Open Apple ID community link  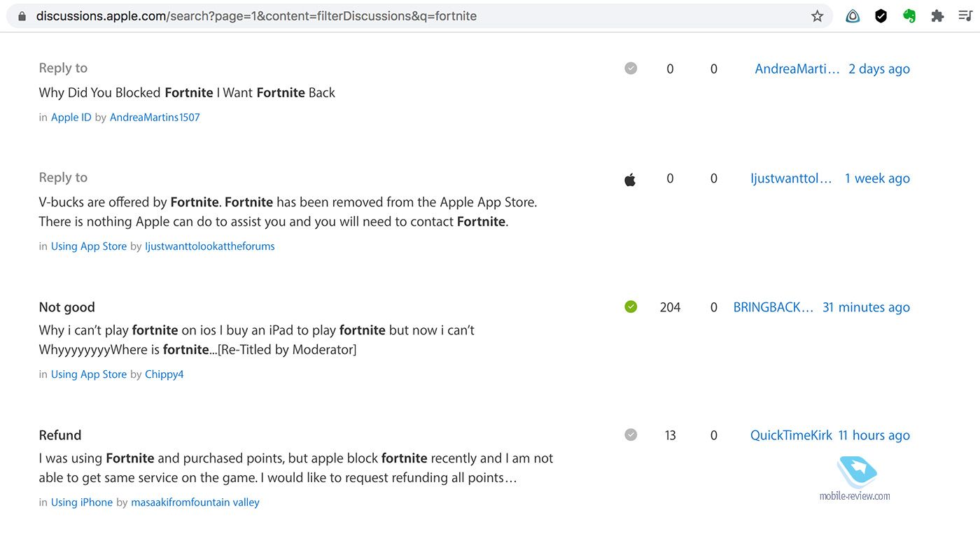coord(71,118)
